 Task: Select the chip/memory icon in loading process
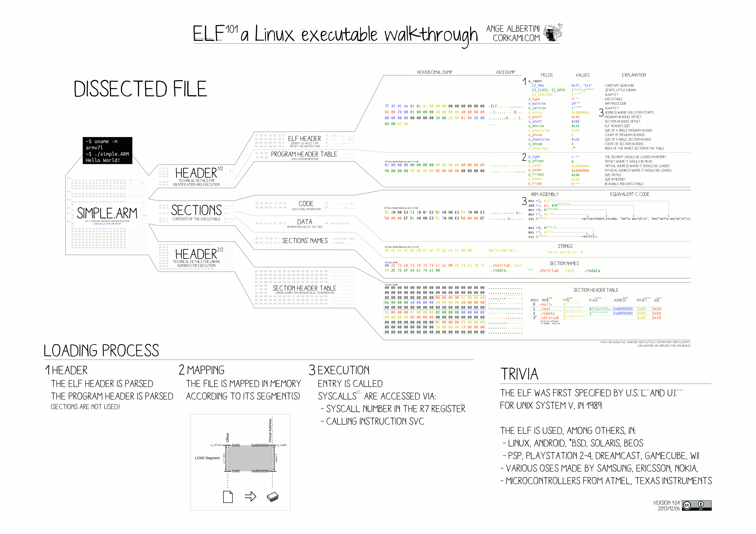pos(273,497)
